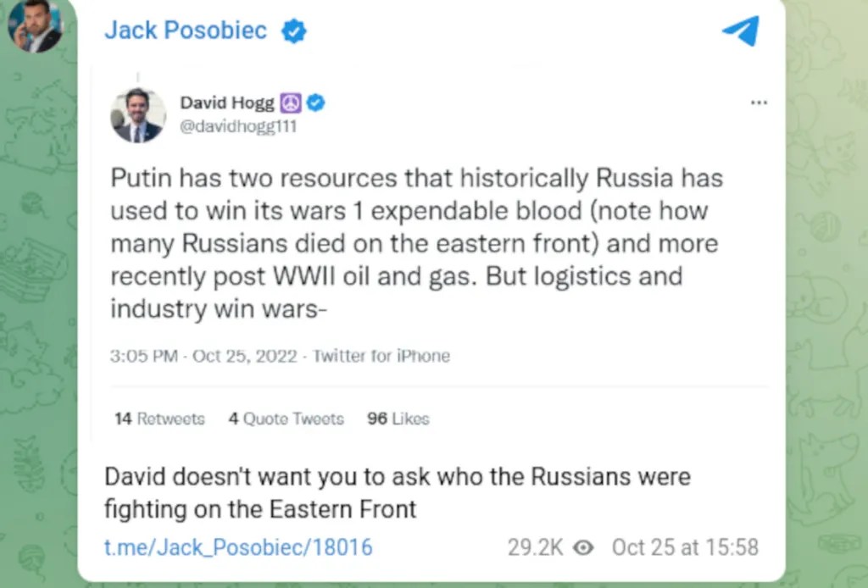Click the Twitter for iPhone source label
Screen dimensions: 868x588
381,356
